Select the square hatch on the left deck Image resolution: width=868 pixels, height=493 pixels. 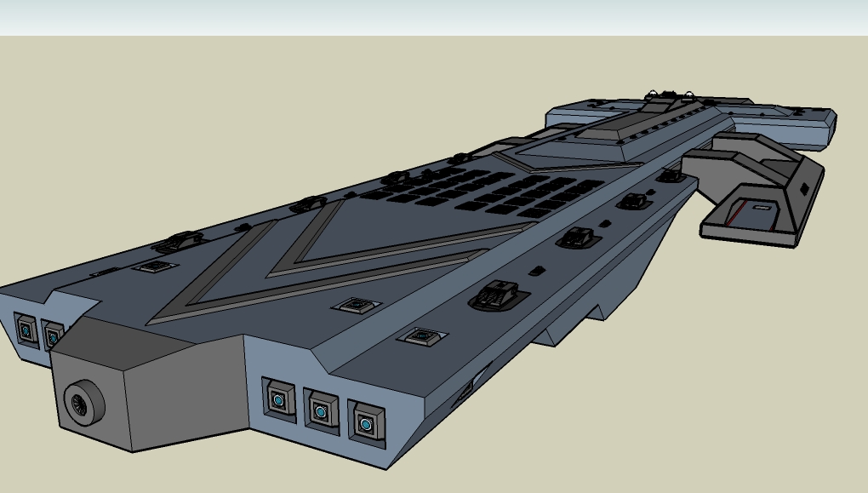(x=156, y=267)
